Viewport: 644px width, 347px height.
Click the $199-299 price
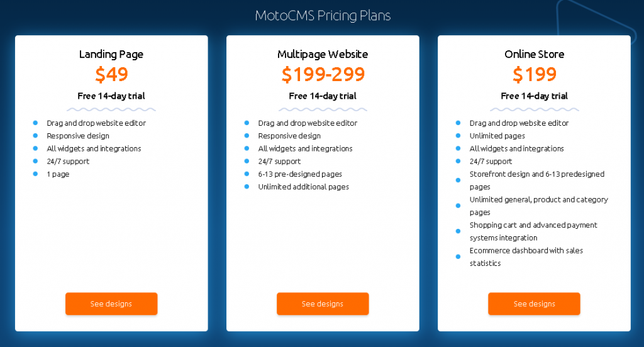coord(323,75)
